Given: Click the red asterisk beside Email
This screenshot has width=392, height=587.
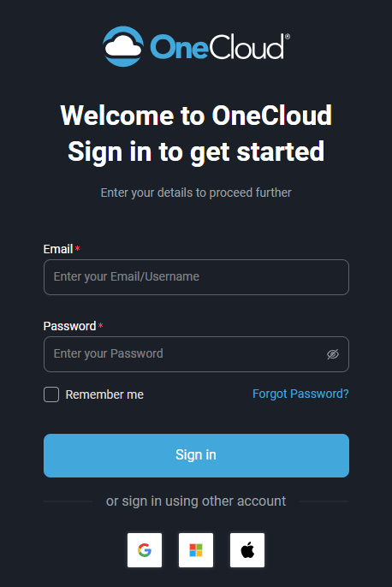Looking at the screenshot, I should point(78,248).
